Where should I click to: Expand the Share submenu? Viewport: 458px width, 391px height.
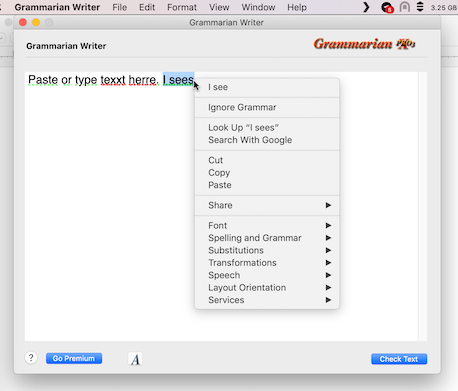click(267, 205)
